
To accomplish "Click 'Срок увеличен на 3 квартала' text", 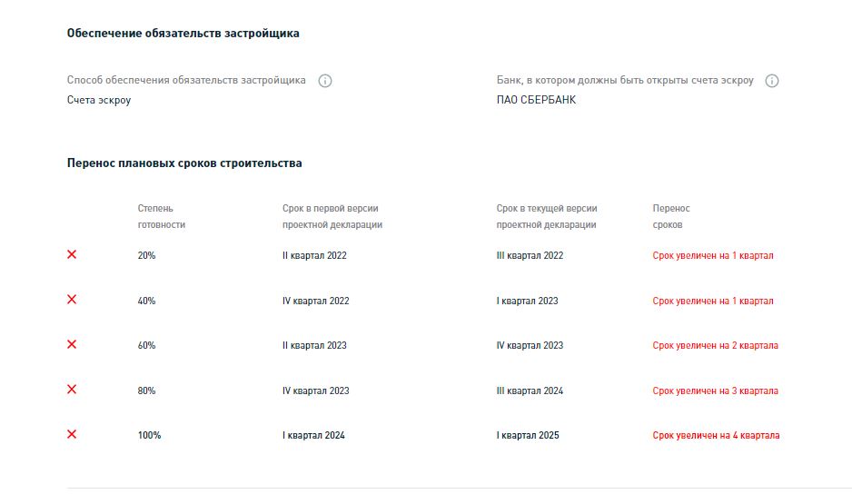I will (715, 390).
